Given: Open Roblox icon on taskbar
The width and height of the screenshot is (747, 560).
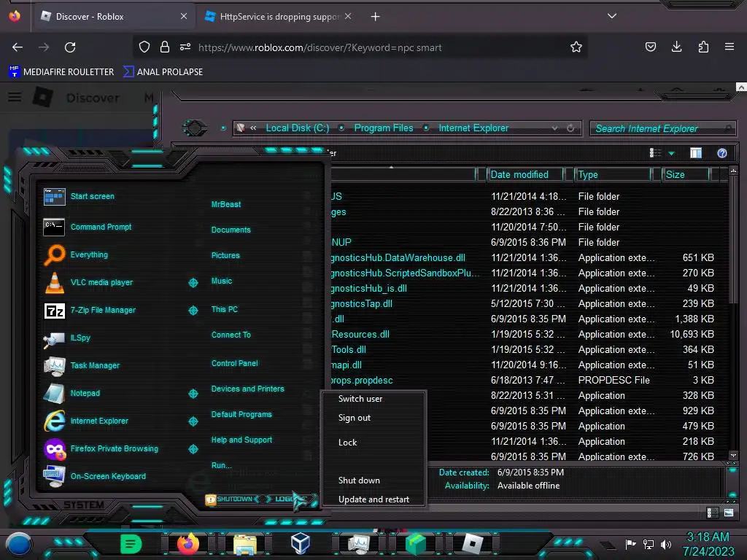Looking at the screenshot, I should (473, 543).
